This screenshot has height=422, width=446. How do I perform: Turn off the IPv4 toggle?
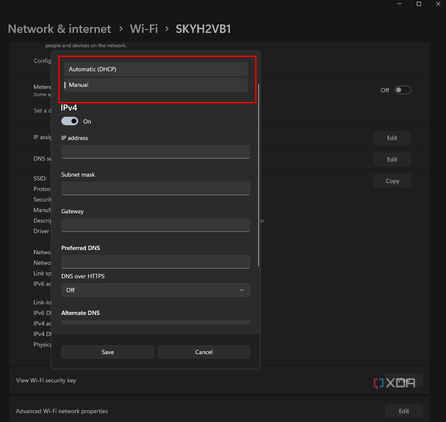[70, 121]
